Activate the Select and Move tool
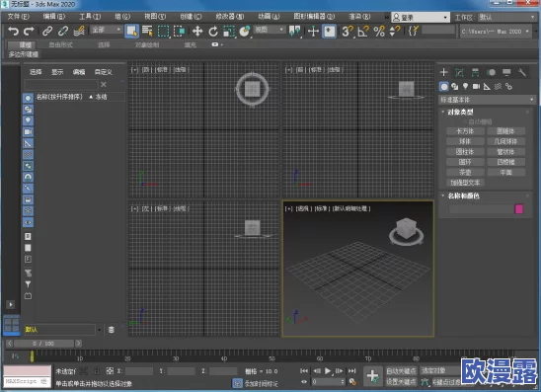The image size is (541, 392). (197, 31)
